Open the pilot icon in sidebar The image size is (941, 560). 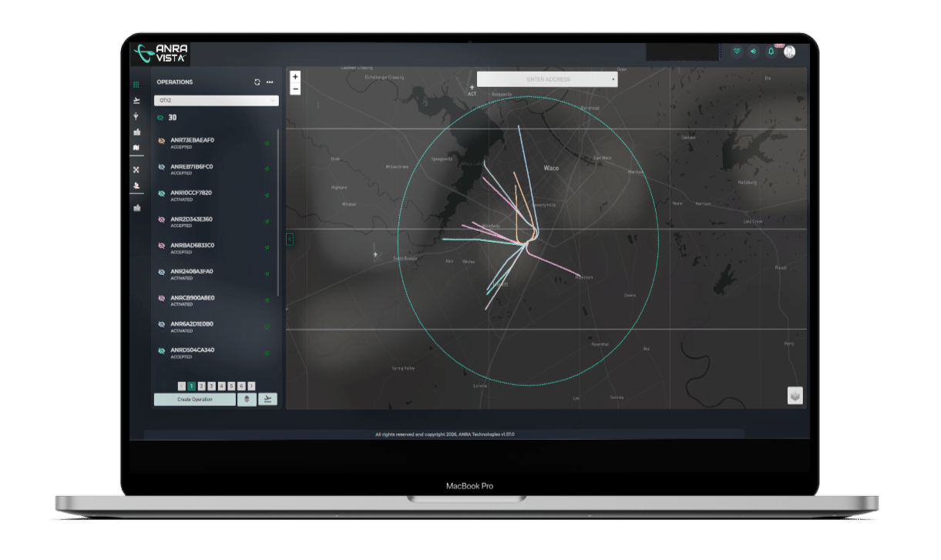click(x=136, y=186)
